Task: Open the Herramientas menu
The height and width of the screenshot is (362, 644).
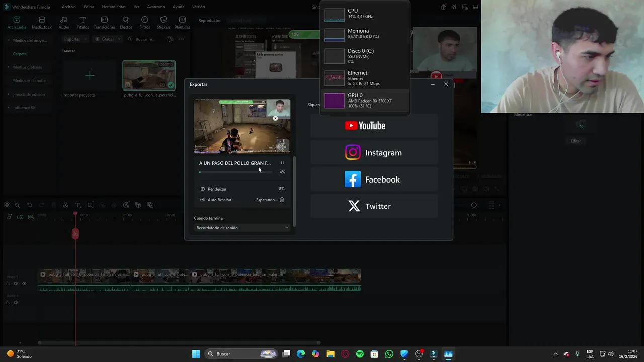Action: [x=114, y=7]
